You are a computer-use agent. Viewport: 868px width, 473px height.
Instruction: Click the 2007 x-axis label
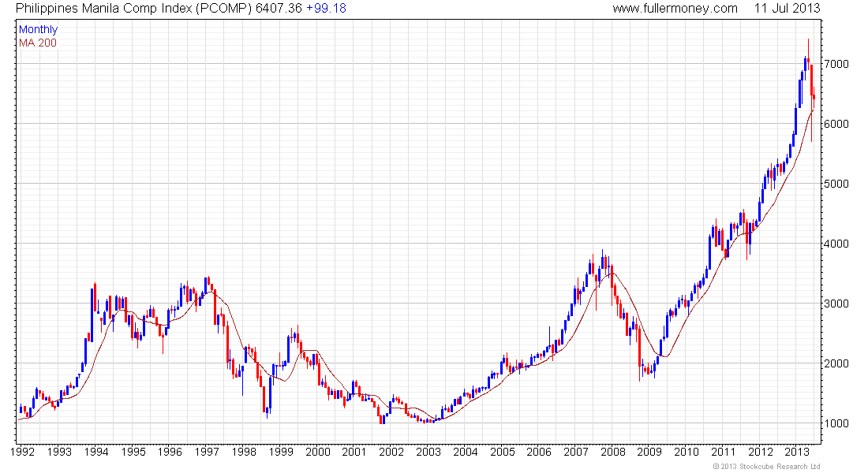(576, 452)
